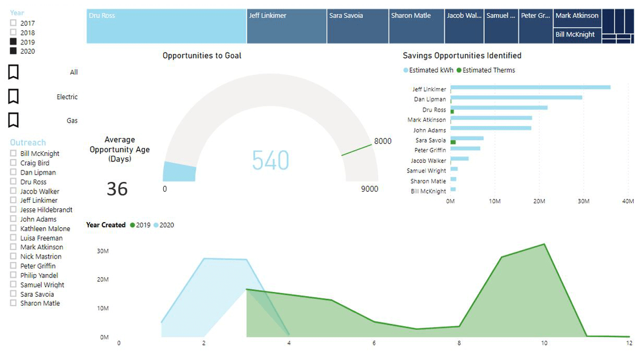Click the Gas label beside its bookmark
This screenshot has height=355, width=644.
tap(72, 120)
